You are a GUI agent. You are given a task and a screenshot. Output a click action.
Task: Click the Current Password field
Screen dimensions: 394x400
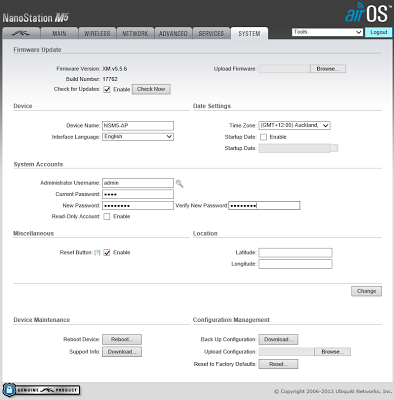(138, 194)
